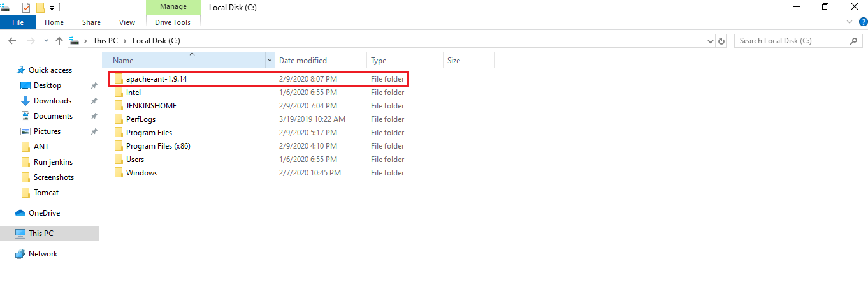
Task: Select the apache-ant-1.9.14 folder icon
Action: pos(119,79)
